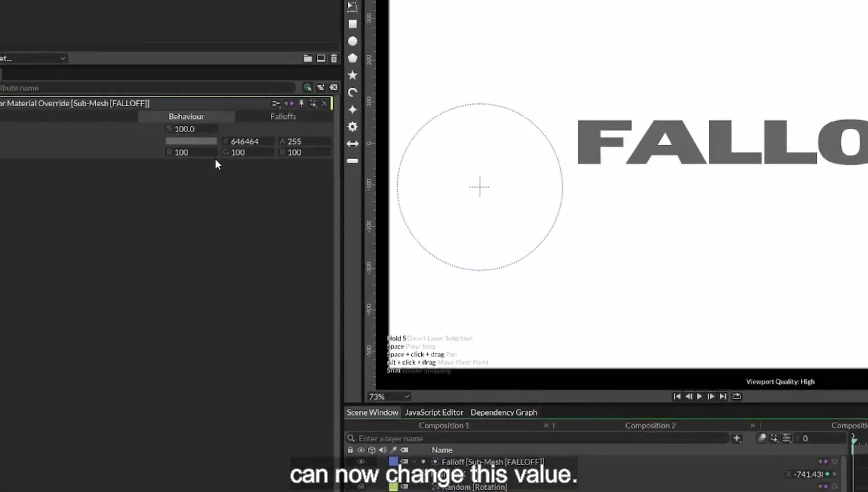
Task: Select the Arrow shape tool
Action: tap(353, 144)
